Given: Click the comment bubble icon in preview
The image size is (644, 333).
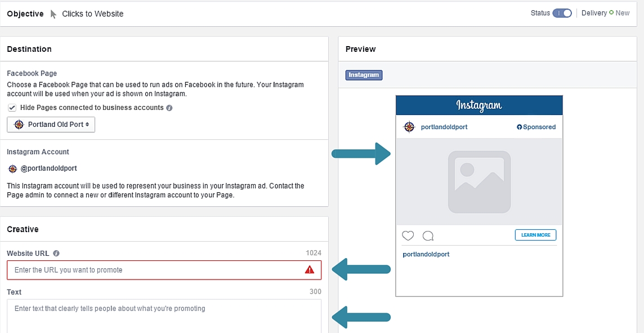Looking at the screenshot, I should pos(428,236).
